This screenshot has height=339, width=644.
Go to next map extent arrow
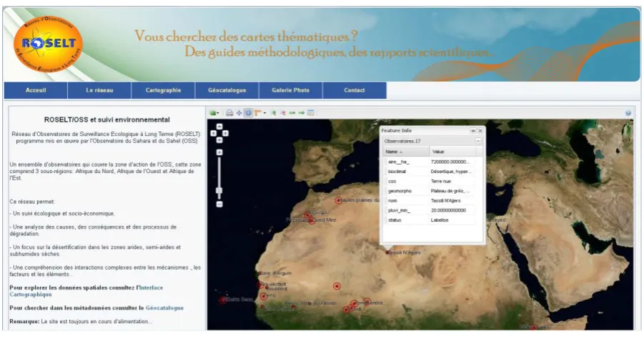click(302, 113)
